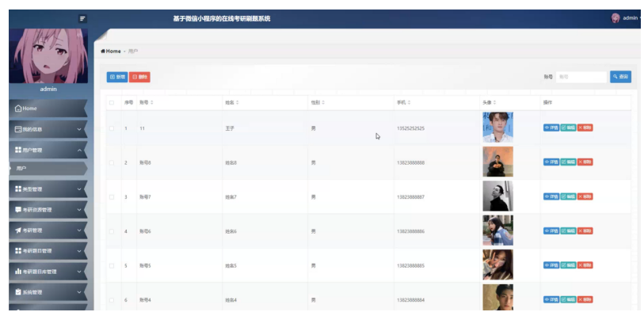This screenshot has width=644, height=312.
Task: Expand the 考研题目管理 menu chevron
Action: point(79,251)
